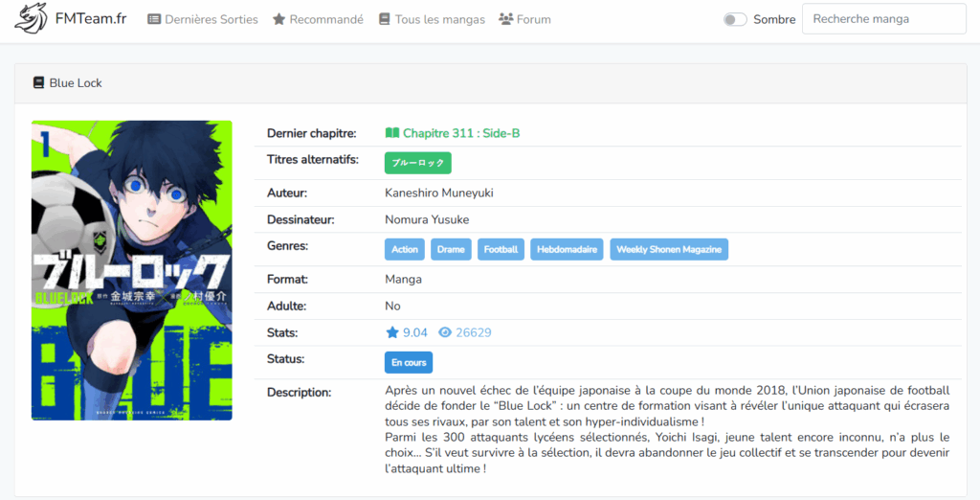Click the open book icon before Chapitre 311
Screen dimensions: 980x500
tap(391, 133)
